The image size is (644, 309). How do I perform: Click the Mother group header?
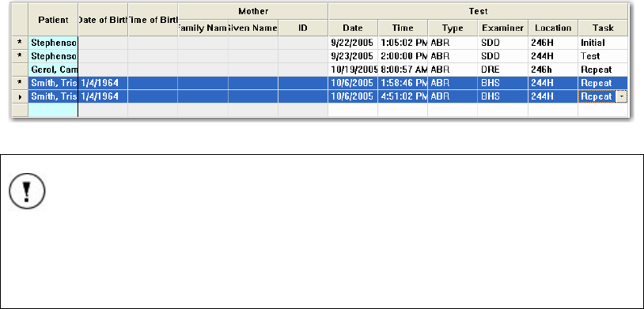pos(253,12)
